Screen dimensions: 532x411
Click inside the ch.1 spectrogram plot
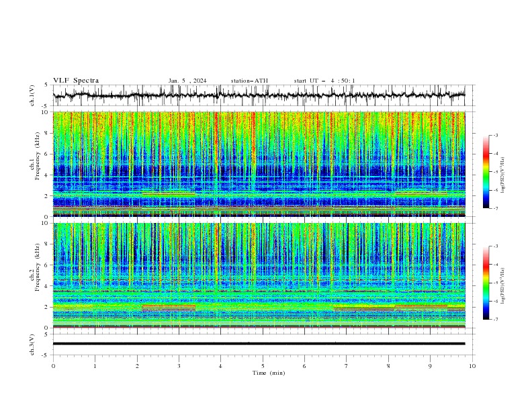(x=259, y=164)
